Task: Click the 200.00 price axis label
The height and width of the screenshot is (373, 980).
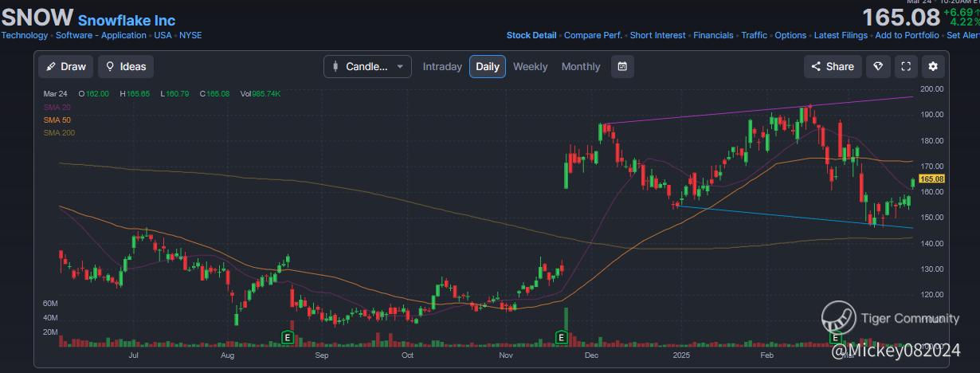Action: point(931,88)
